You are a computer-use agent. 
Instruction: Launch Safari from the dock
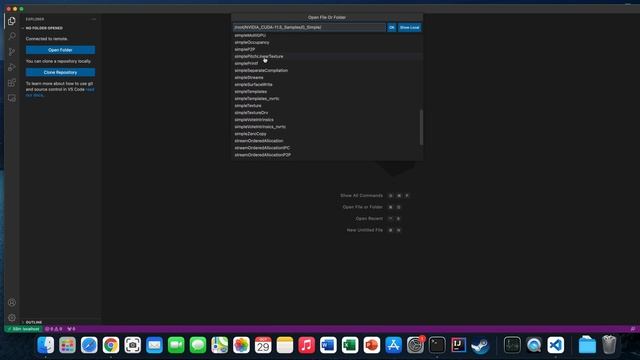coord(89,345)
